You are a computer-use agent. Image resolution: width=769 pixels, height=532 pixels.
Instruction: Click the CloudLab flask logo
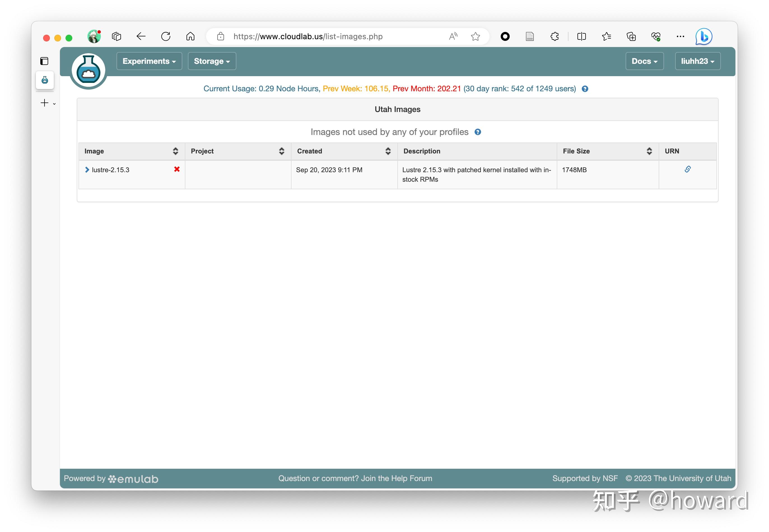(x=88, y=71)
